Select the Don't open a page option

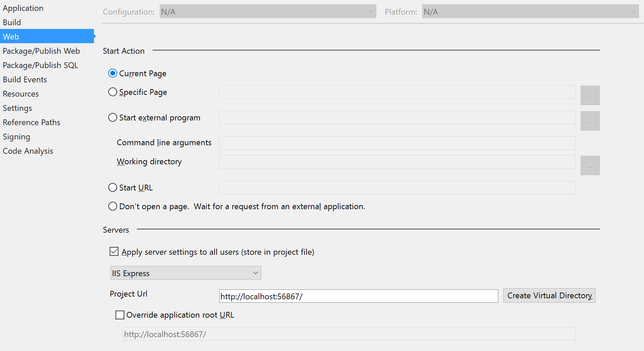coord(113,206)
